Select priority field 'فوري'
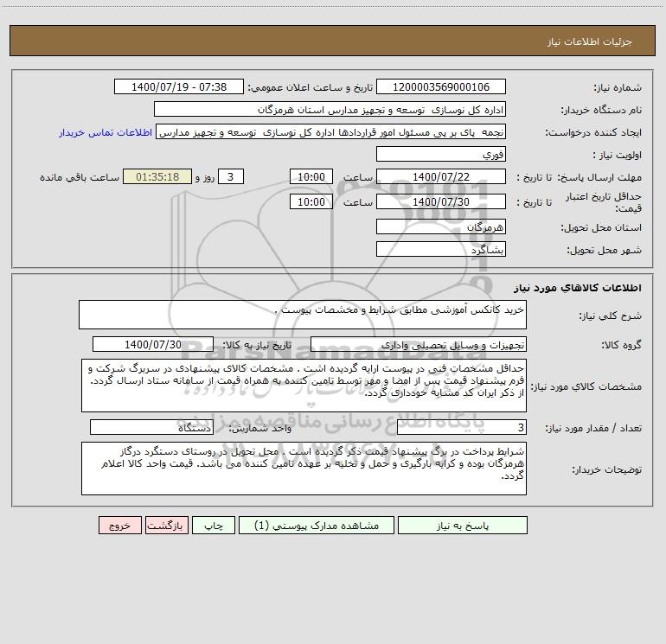Screen dimensions: 666x644 click(x=441, y=155)
